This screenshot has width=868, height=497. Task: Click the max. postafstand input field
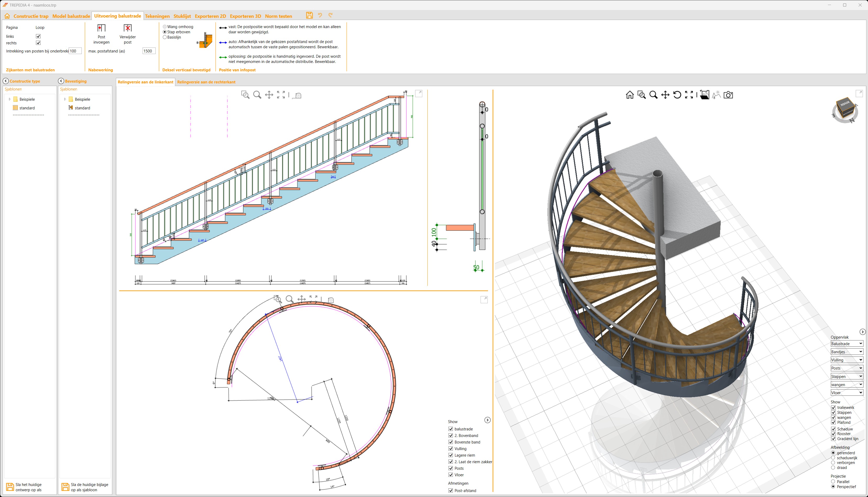(149, 51)
